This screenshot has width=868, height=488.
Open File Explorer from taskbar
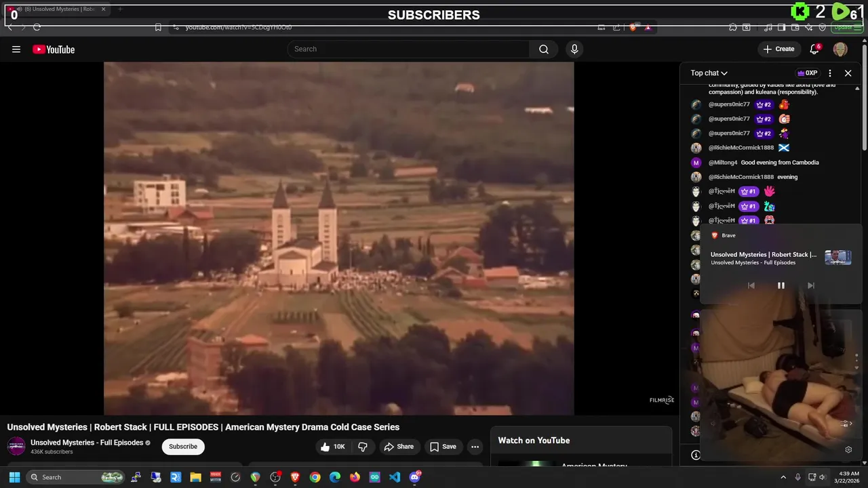click(x=195, y=477)
